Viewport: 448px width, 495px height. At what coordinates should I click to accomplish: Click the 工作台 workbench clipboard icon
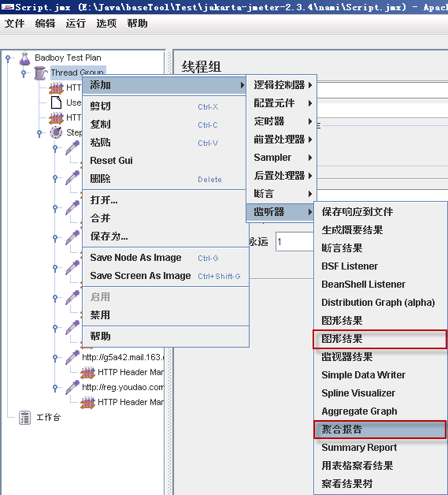24,418
